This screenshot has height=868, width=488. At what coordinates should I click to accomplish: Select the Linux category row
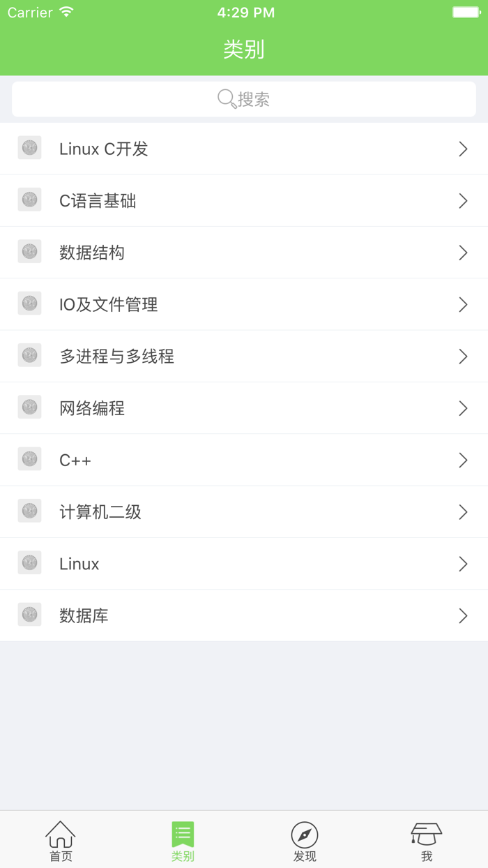(244, 562)
